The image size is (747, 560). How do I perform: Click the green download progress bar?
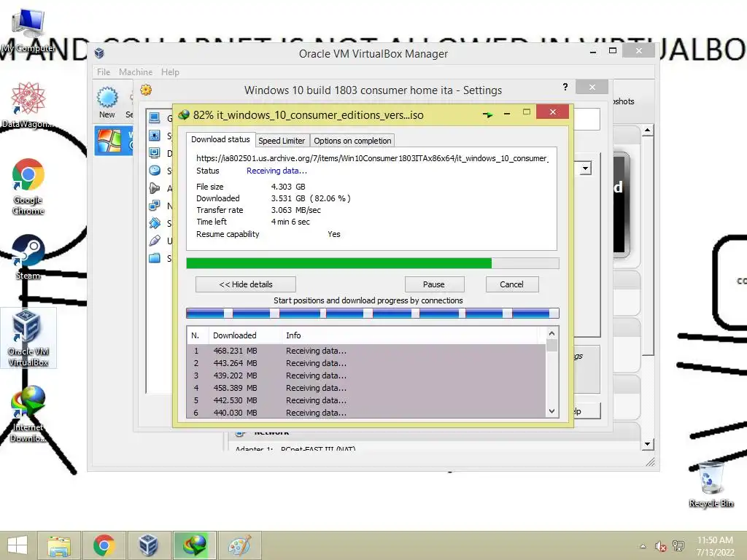click(373, 263)
